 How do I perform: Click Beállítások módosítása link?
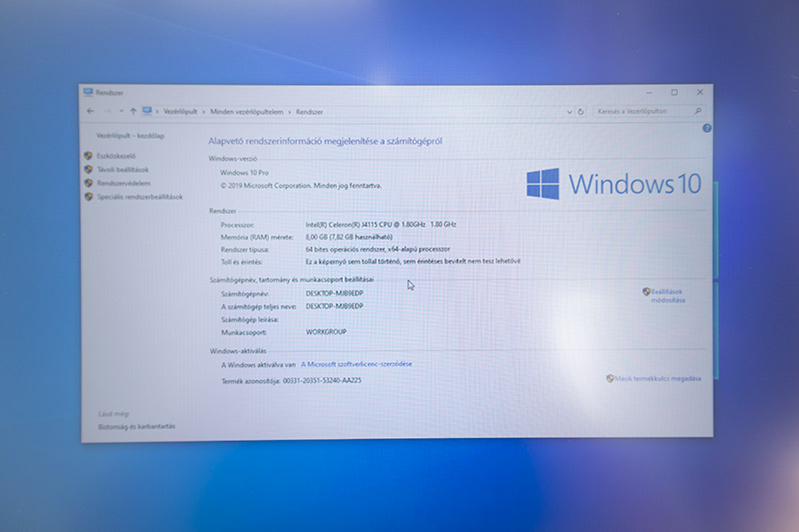(667, 295)
